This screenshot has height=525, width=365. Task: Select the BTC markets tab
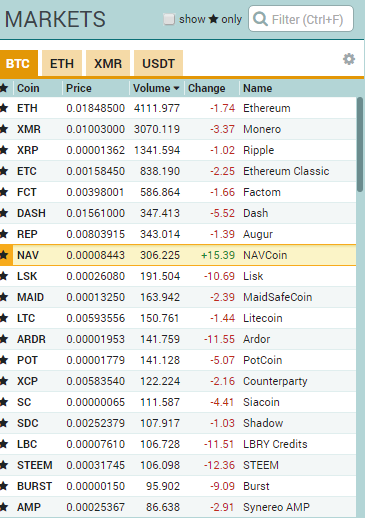18,63
